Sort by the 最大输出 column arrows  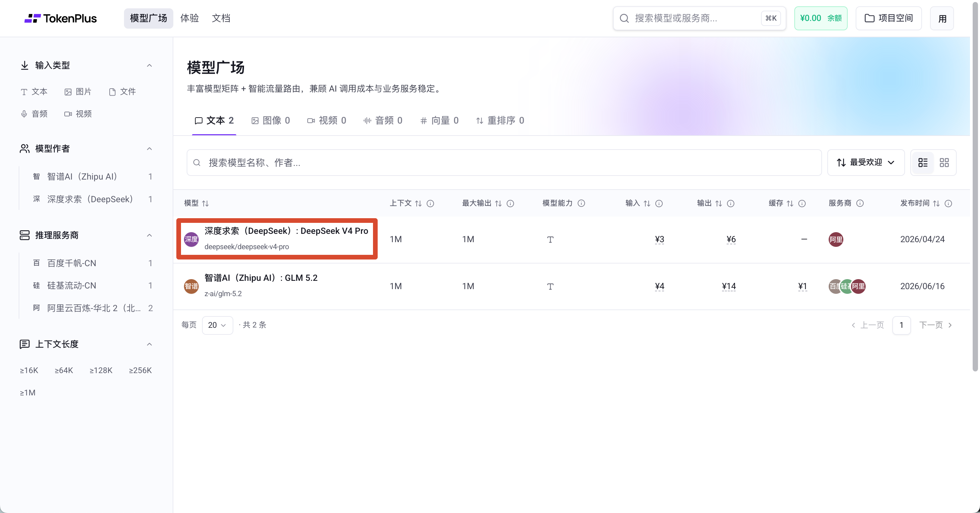coord(498,204)
